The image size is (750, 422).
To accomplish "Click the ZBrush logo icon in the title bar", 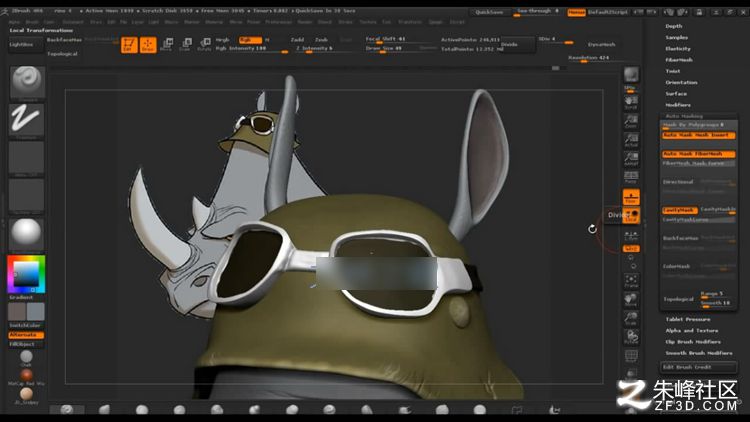I will point(4,11).
